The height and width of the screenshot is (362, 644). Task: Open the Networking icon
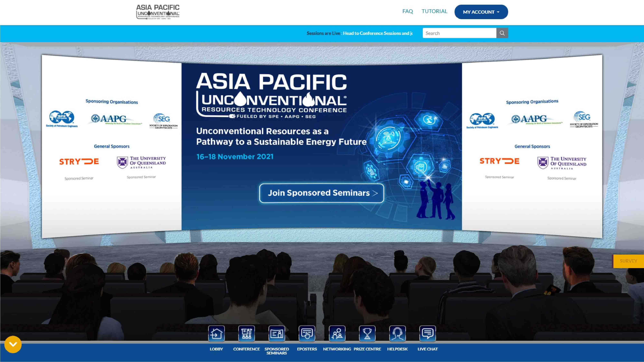pyautogui.click(x=337, y=334)
